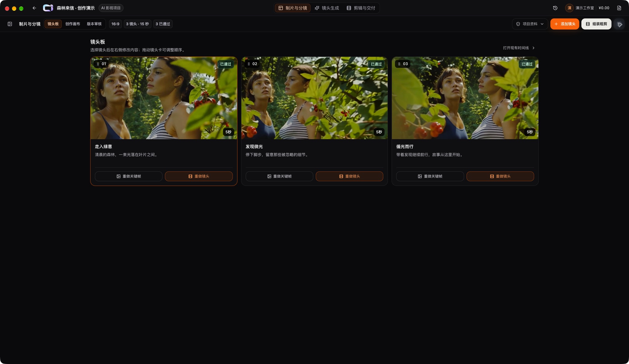Image resolution: width=629 pixels, height=364 pixels.
Task: Grab the drag handle on shot 03
Action: click(399, 64)
